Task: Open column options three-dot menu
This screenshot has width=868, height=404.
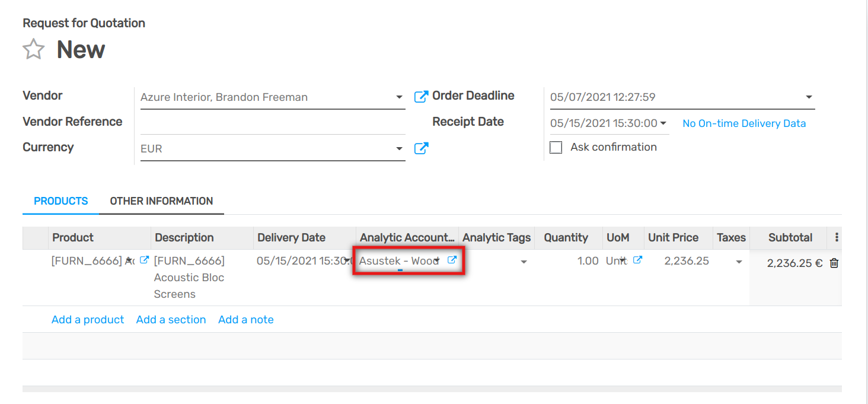Action: (x=837, y=237)
